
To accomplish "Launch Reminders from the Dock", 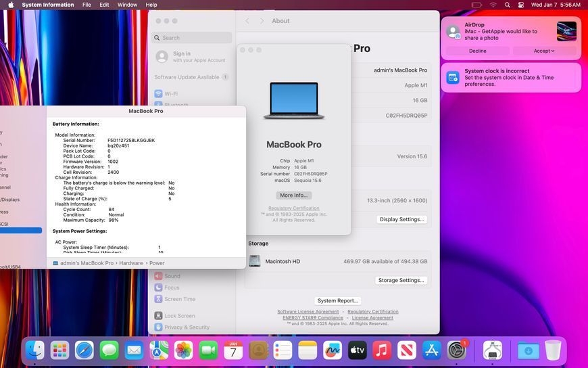I will (283, 350).
